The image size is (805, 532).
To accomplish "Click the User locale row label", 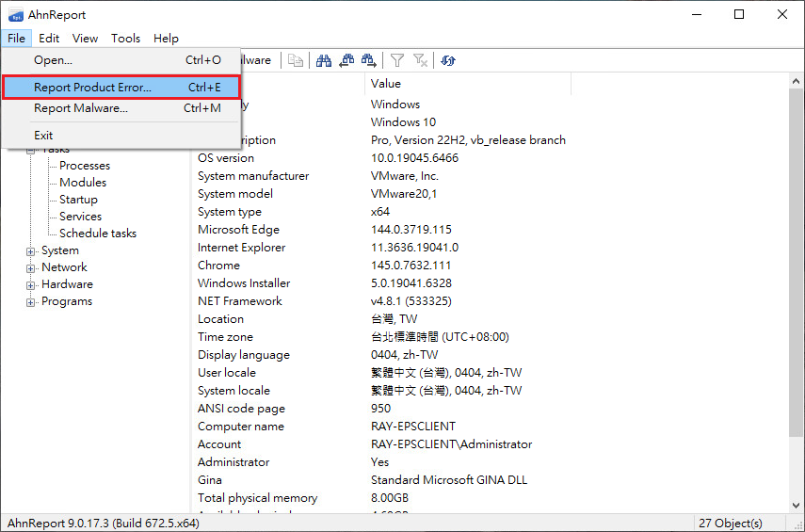I will pos(226,373).
